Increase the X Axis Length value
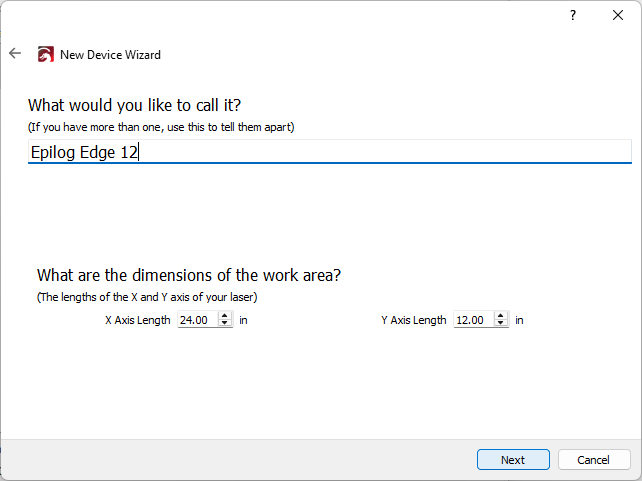The height and width of the screenshot is (481, 642). point(225,316)
